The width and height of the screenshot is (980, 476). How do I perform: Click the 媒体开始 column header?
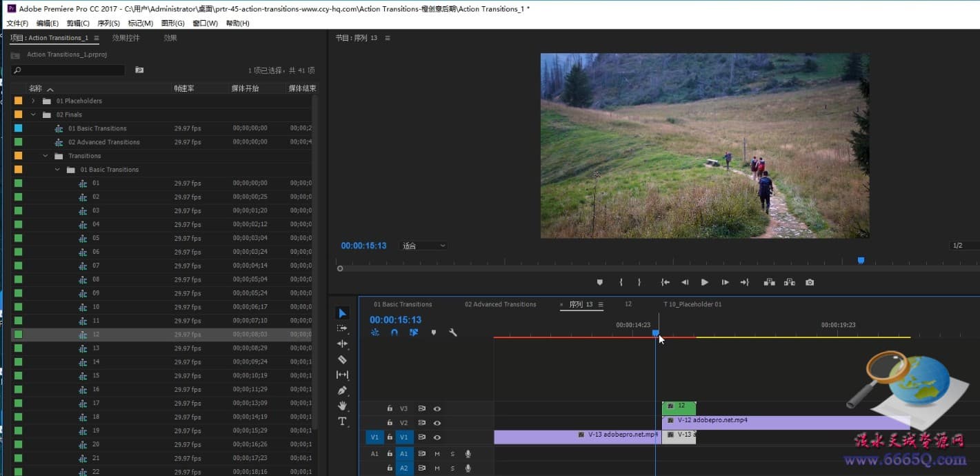pyautogui.click(x=245, y=88)
